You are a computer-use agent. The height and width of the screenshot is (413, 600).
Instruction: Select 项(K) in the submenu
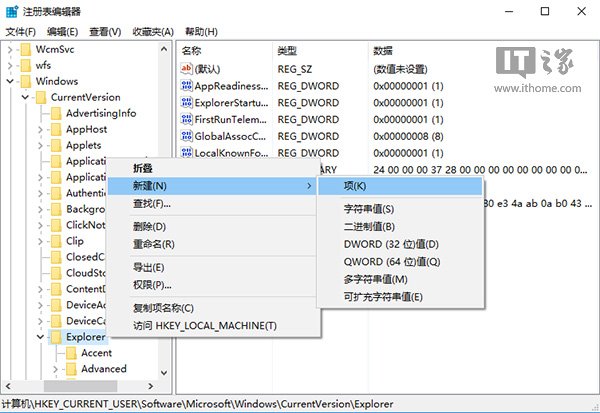pos(400,186)
